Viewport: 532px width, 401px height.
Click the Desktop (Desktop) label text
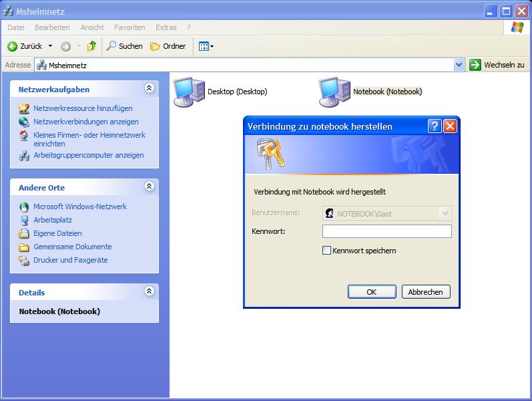pos(238,92)
